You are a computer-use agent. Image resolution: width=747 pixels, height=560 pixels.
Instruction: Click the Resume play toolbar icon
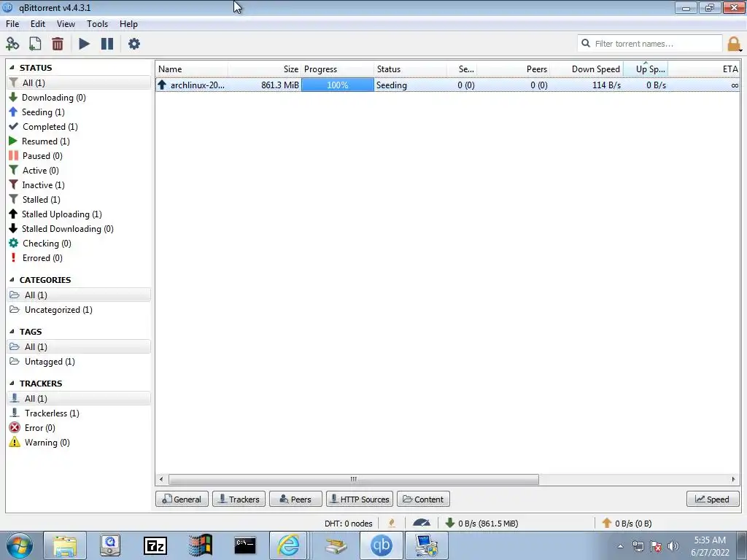pos(84,44)
